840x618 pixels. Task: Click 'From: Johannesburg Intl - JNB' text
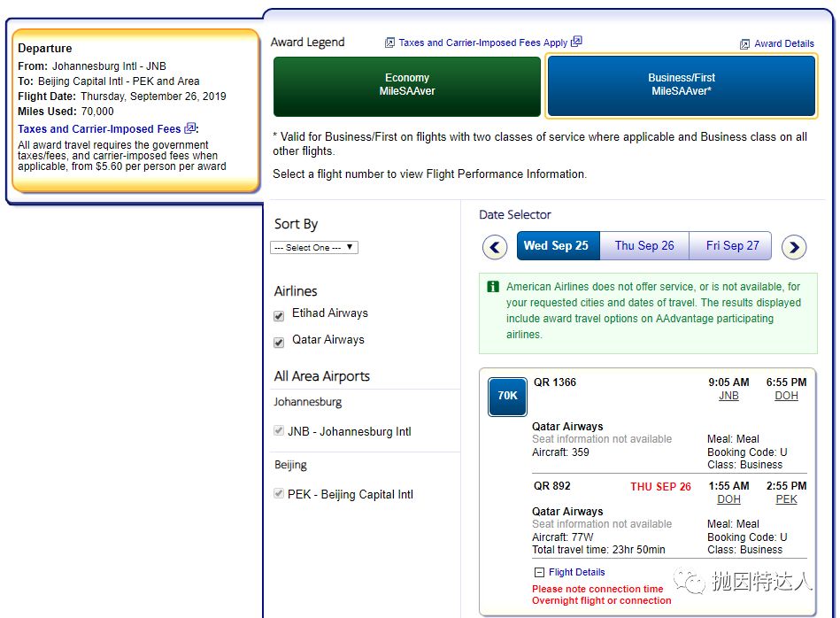(92, 66)
